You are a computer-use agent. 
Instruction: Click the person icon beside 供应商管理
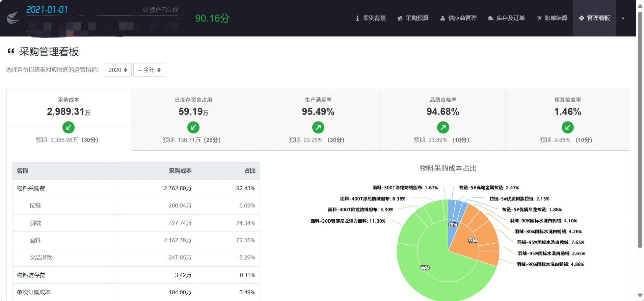(x=442, y=18)
